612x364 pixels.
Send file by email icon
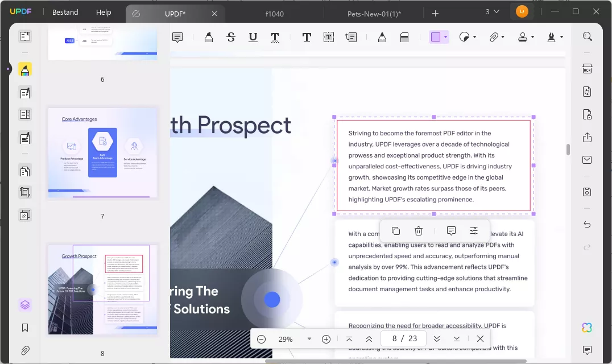click(587, 160)
